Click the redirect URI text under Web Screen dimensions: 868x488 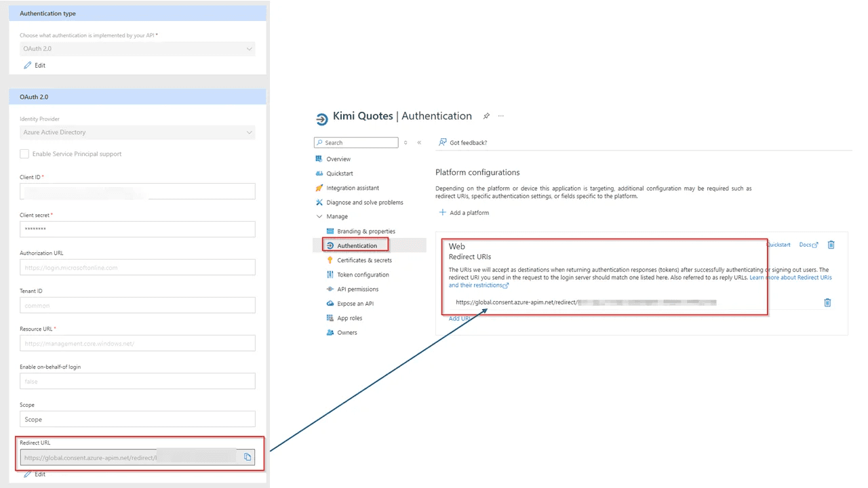tap(586, 302)
